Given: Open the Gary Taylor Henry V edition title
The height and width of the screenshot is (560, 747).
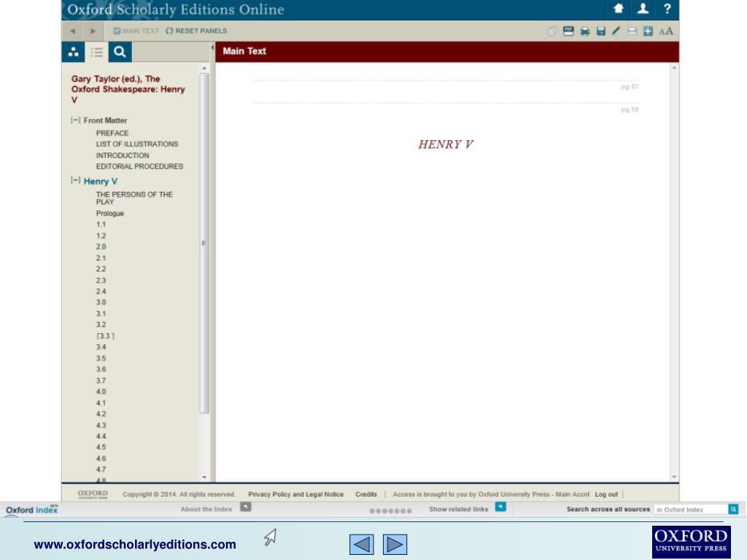Looking at the screenshot, I should pos(128,89).
